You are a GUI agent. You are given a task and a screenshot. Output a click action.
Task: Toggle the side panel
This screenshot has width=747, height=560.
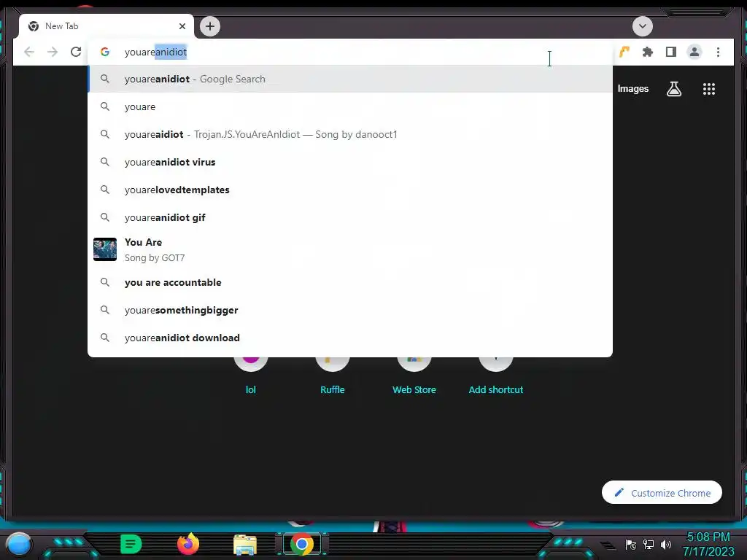[x=671, y=52]
